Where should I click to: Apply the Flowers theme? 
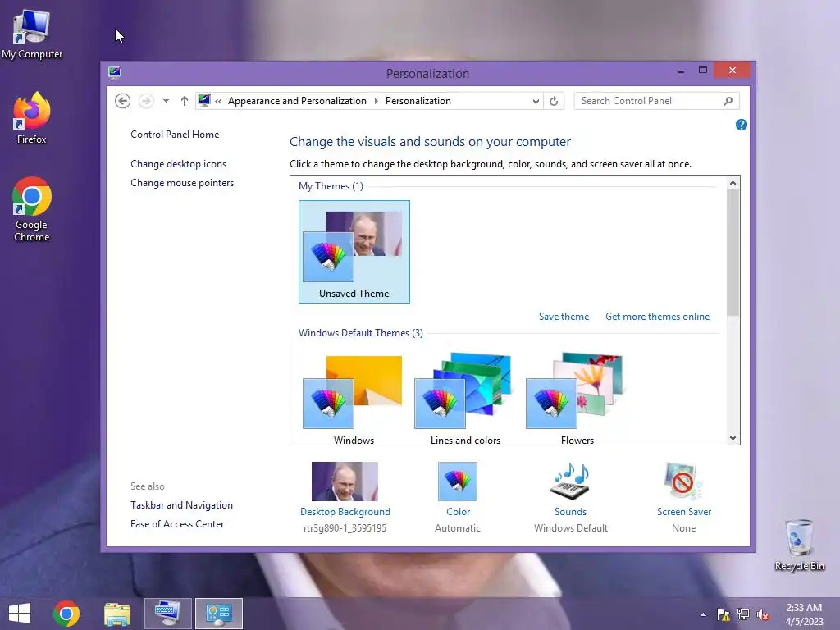pos(577,399)
